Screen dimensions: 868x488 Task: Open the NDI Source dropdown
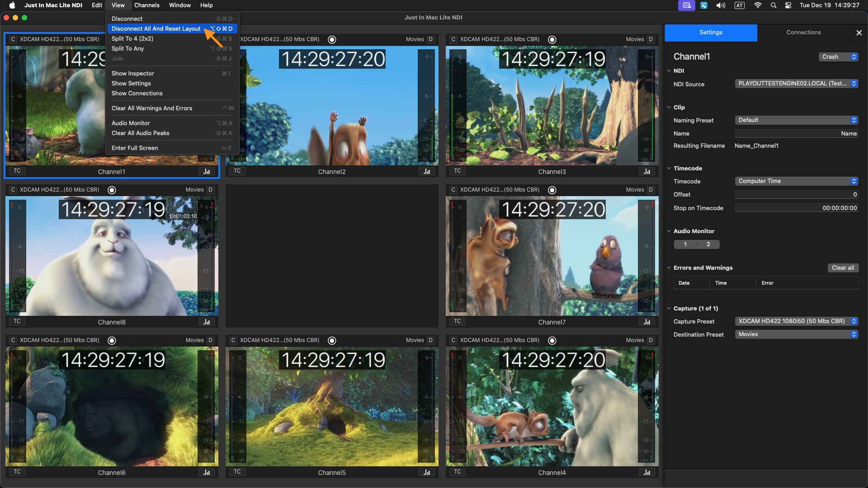pyautogui.click(x=797, y=84)
